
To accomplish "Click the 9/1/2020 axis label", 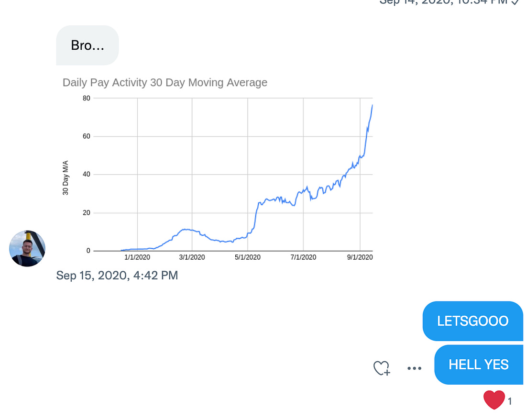I will [x=360, y=257].
